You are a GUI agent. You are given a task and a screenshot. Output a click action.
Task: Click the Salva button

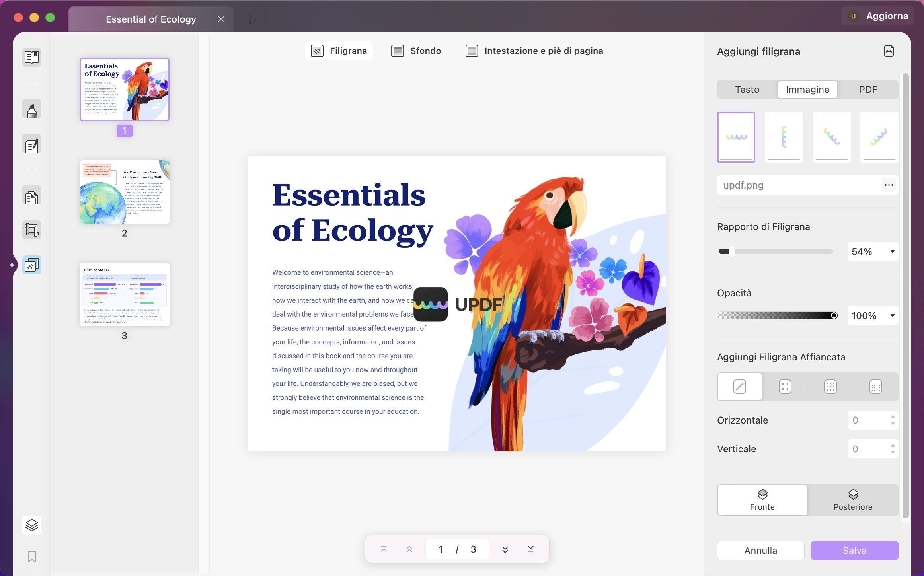coord(854,550)
